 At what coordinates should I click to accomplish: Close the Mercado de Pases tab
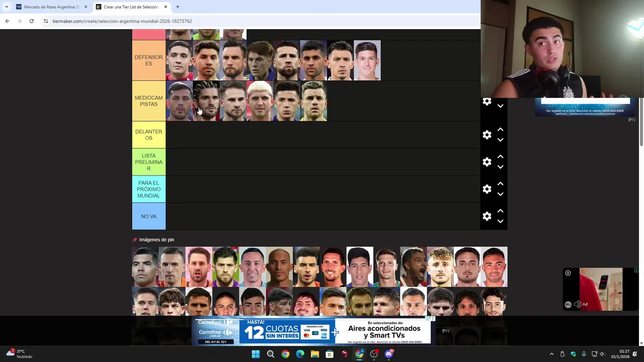(x=86, y=7)
